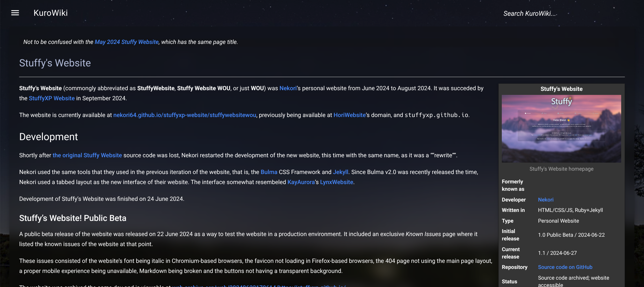The width and height of the screenshot is (644, 287).
Task: Open the StuffyXP Website link
Action: tap(52, 98)
